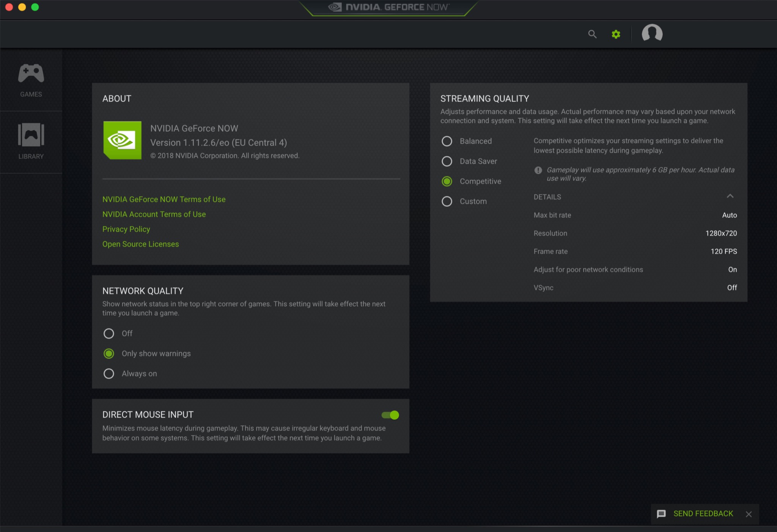Select Always on network quality option
This screenshot has width=777, height=532.
(x=108, y=373)
